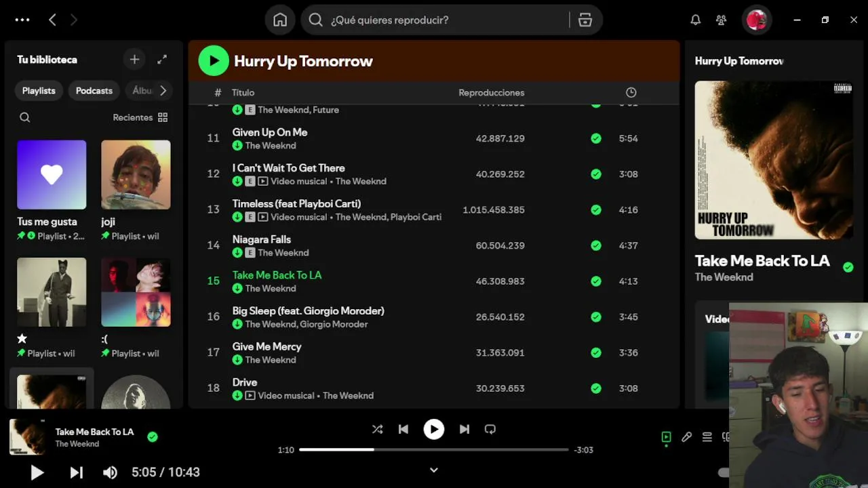Open Playboi Carti artist link
868x488 pixels.
pyautogui.click(x=416, y=217)
